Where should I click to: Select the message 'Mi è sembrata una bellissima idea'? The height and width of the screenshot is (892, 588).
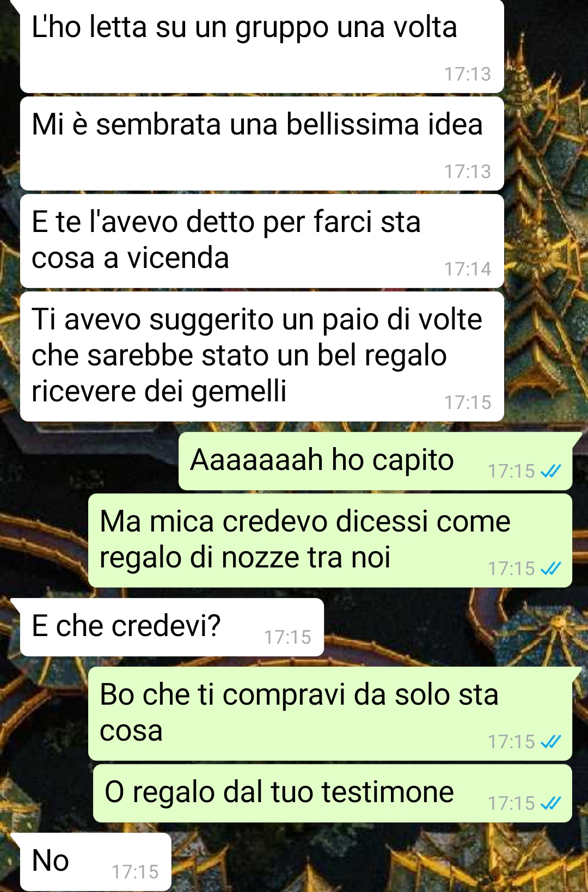coord(262,144)
